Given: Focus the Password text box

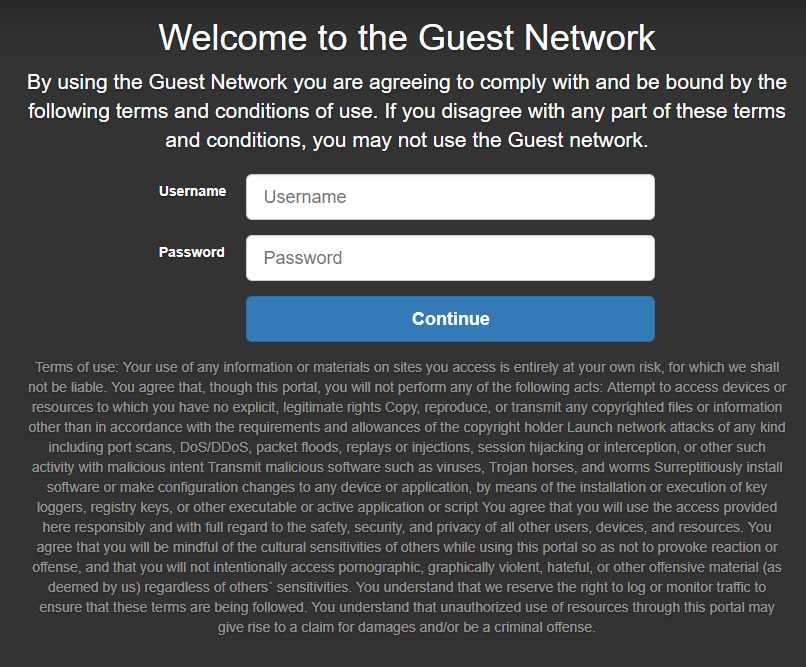Looking at the screenshot, I should (x=450, y=258).
